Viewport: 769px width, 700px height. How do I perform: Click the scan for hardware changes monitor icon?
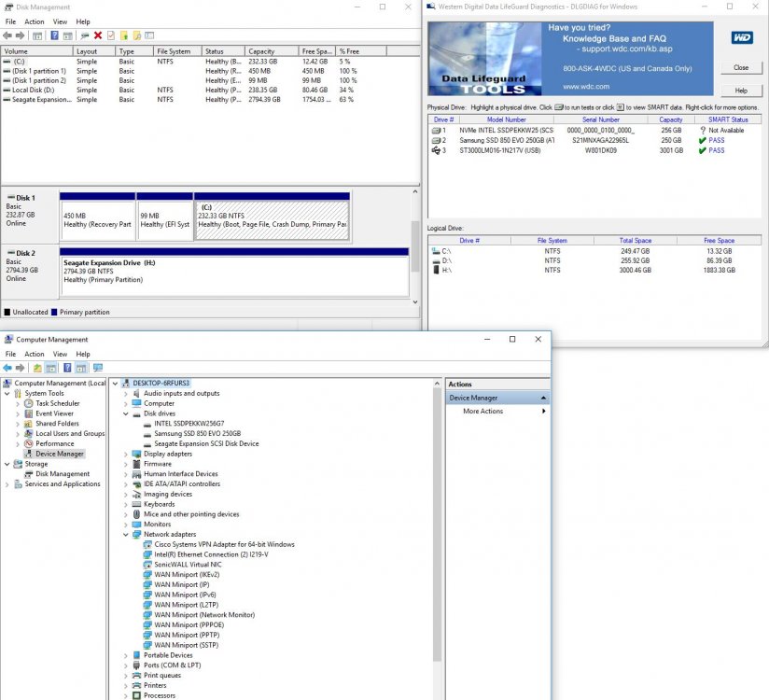(98, 368)
